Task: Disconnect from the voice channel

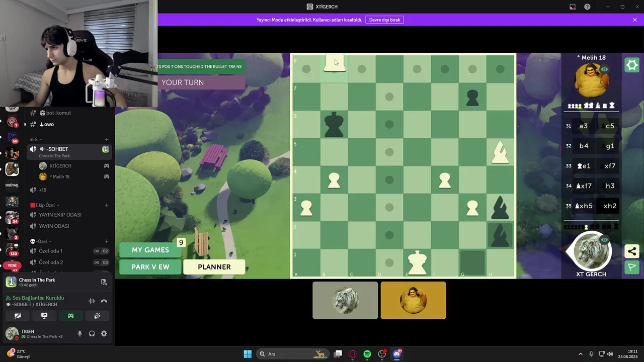Action: 104,301
